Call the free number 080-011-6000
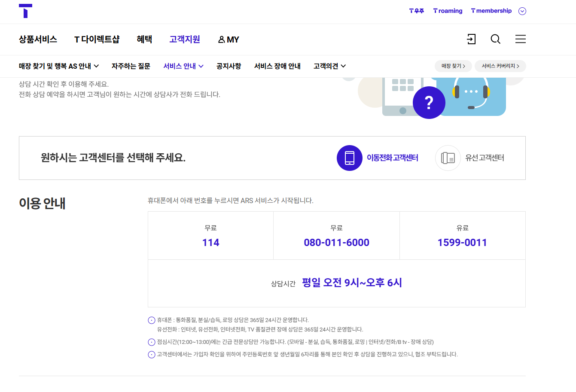 pyautogui.click(x=336, y=243)
